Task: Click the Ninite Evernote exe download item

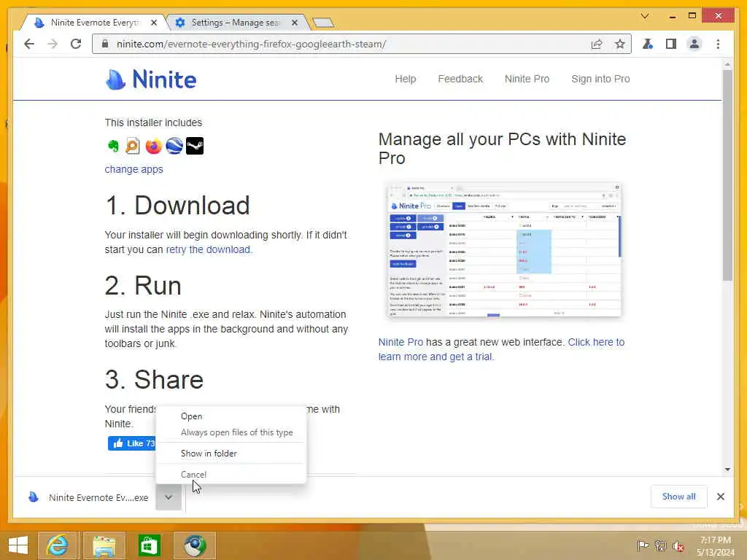Action: [x=88, y=497]
